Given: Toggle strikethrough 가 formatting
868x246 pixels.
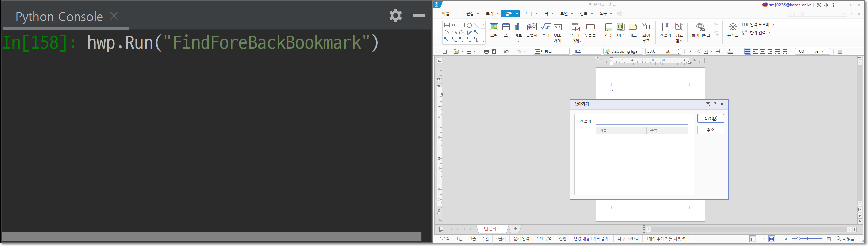Looking at the screenshot, I should pyautogui.click(x=718, y=51).
